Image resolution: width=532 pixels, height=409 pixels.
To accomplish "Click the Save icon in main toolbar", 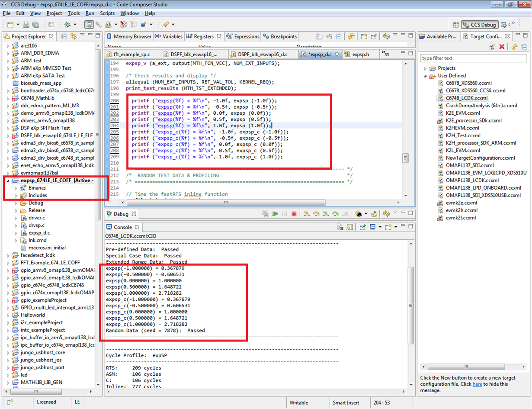I will (26, 25).
